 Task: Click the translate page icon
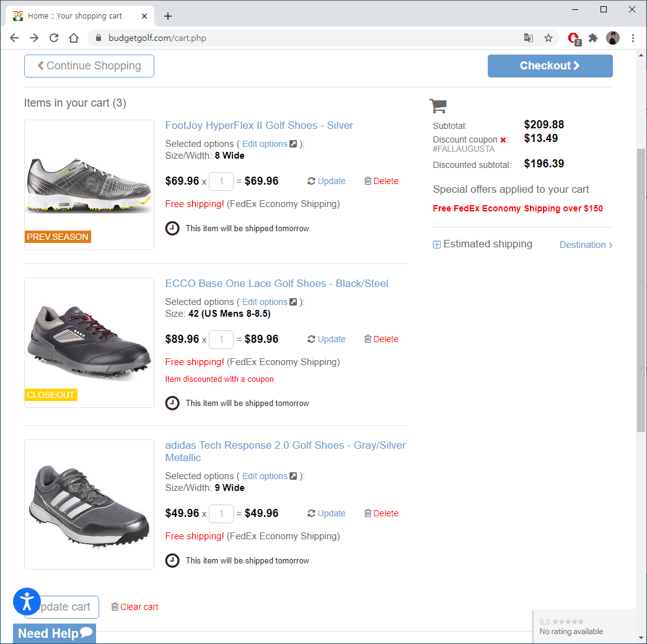pyautogui.click(x=529, y=38)
